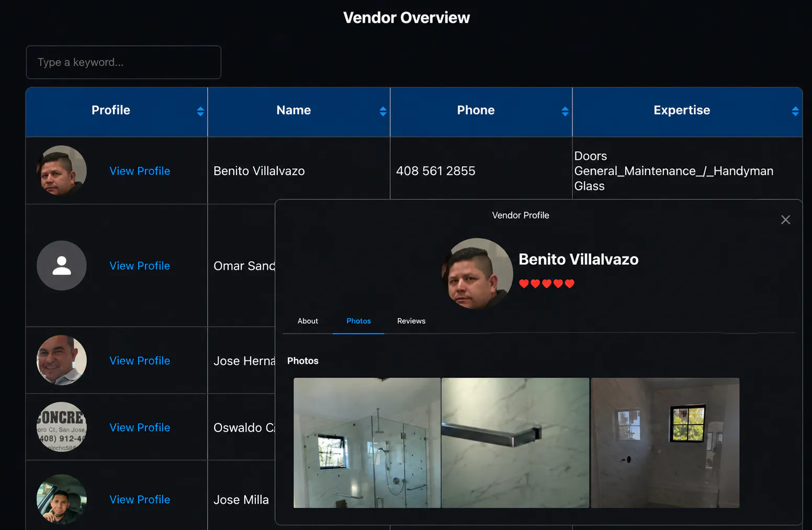The height and width of the screenshot is (530, 812).
Task: Click the Doors expertise entry
Action: (x=591, y=156)
